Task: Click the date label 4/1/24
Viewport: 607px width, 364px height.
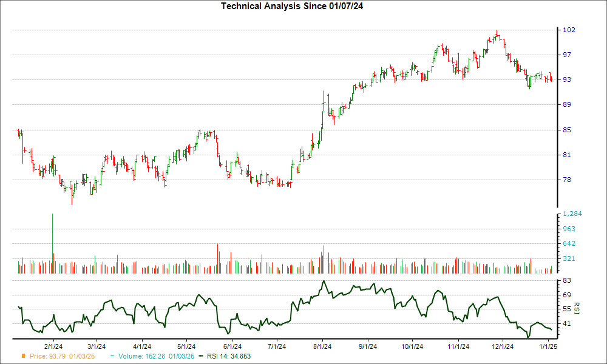Action: pos(142,346)
